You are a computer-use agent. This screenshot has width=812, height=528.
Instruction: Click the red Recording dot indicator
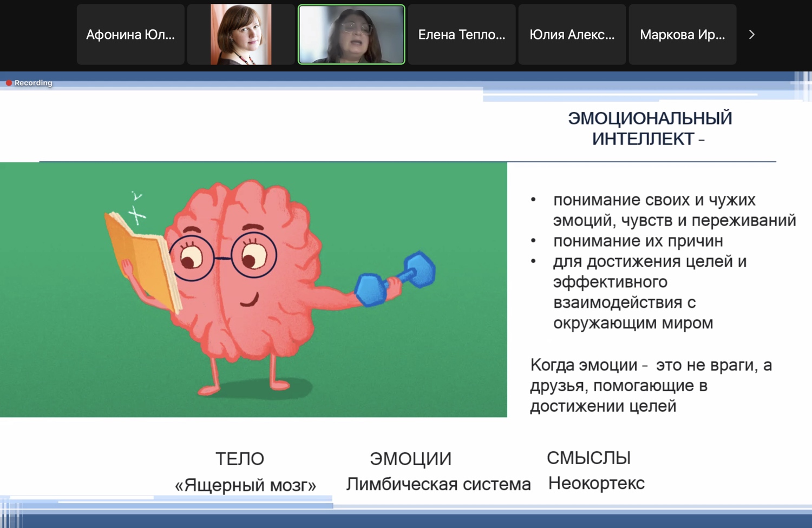click(x=9, y=83)
